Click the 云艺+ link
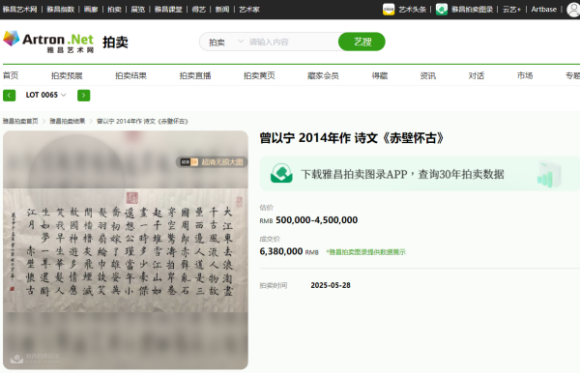Screen dimensions: 580x373 512,9
